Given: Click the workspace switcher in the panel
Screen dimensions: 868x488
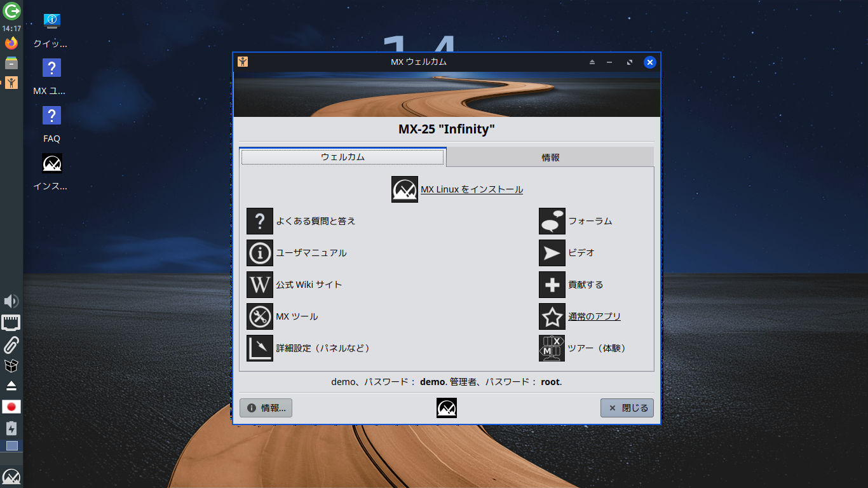Looking at the screenshot, I should click(x=11, y=445).
